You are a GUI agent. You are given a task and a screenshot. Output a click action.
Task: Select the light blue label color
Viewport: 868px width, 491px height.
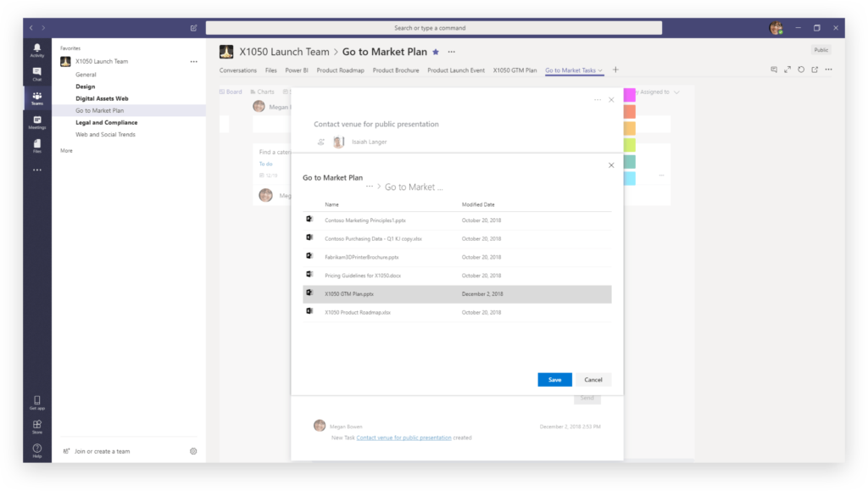630,178
